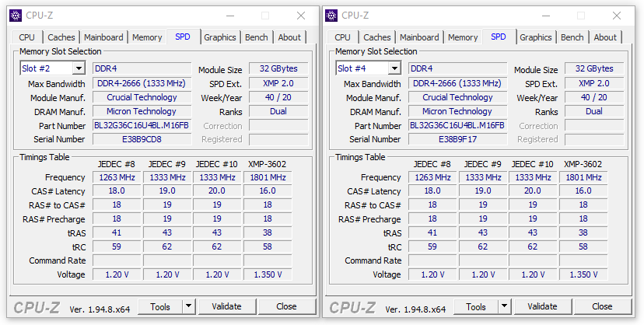Viewport: 644px width, 325px height.
Task: Click 1.350 V XMP voltage in right window
Action: 583,274
